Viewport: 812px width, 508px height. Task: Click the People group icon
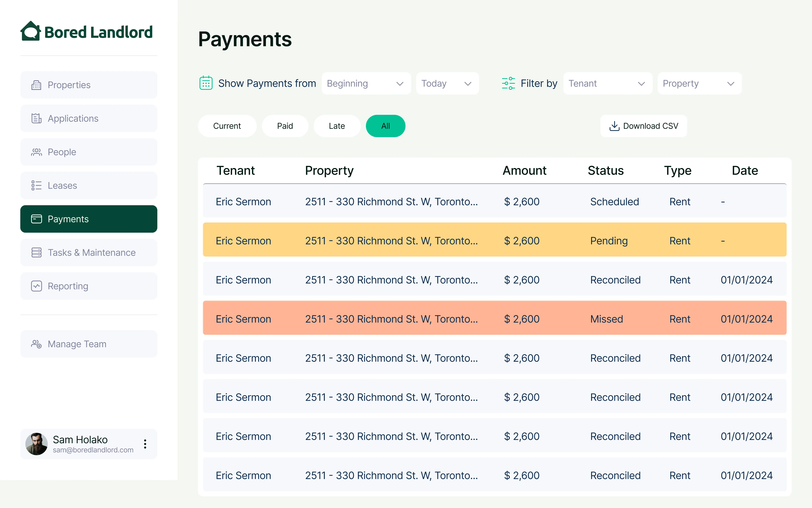coord(36,152)
